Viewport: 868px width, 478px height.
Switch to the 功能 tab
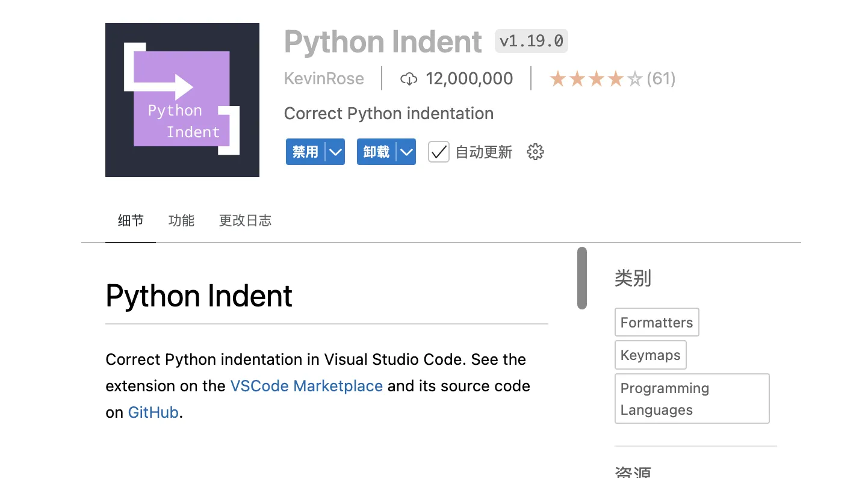click(181, 221)
